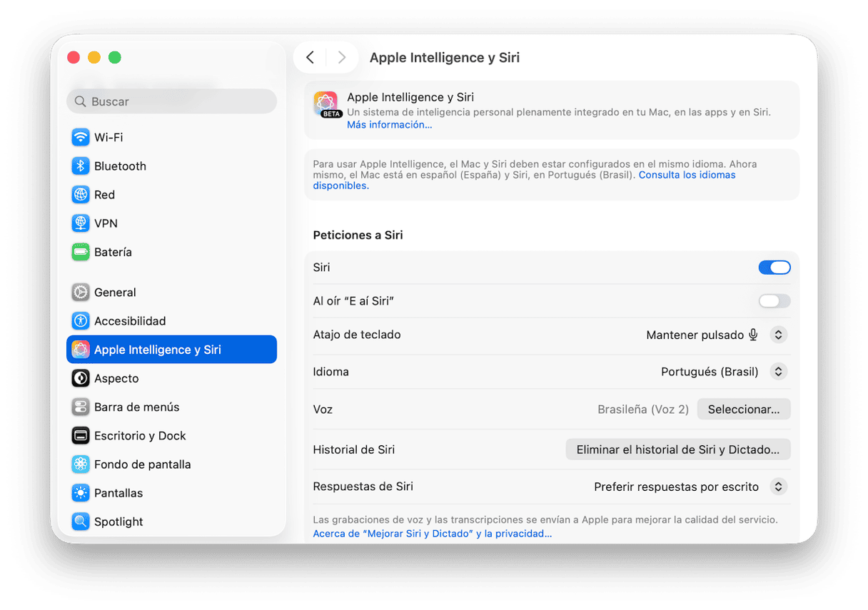Click the Apple Intelligence y Siri window title
This screenshot has width=868, height=610.
(445, 58)
